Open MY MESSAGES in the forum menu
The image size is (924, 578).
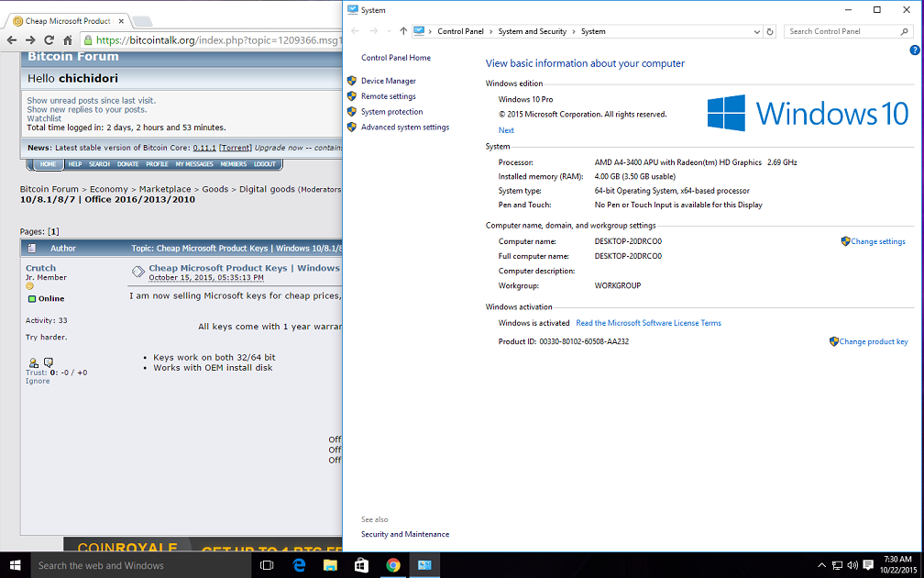coord(194,164)
